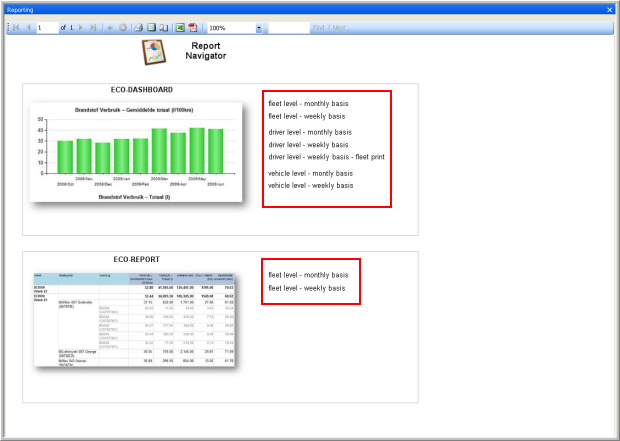Click the next page arrow

[82, 28]
